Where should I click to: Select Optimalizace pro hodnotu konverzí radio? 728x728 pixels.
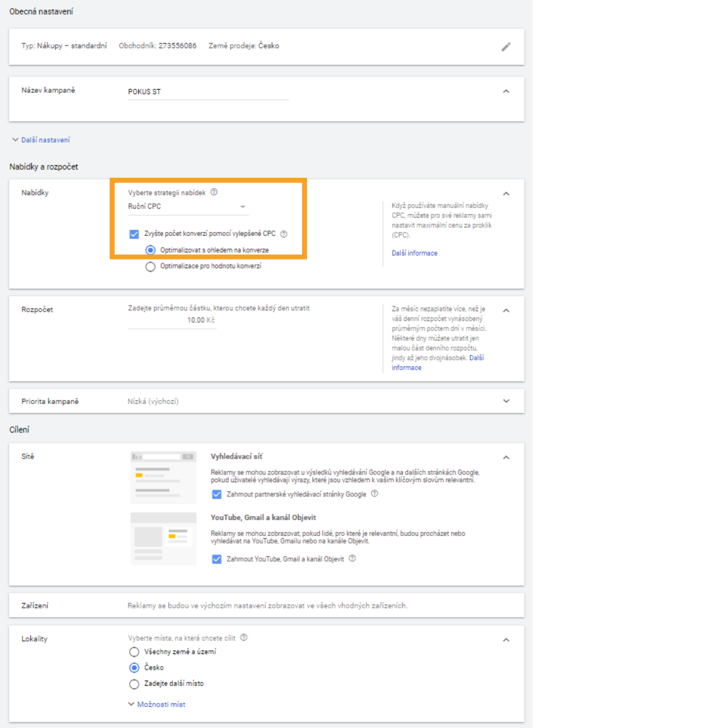(x=150, y=266)
